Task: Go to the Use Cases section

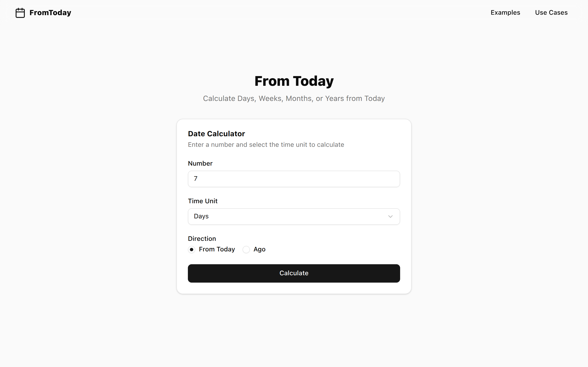Action: [x=551, y=13]
